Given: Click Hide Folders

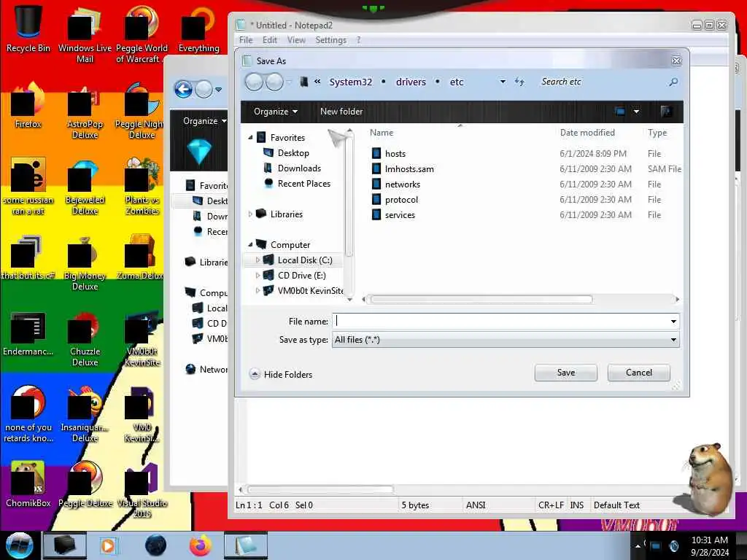Looking at the screenshot, I should tap(282, 374).
